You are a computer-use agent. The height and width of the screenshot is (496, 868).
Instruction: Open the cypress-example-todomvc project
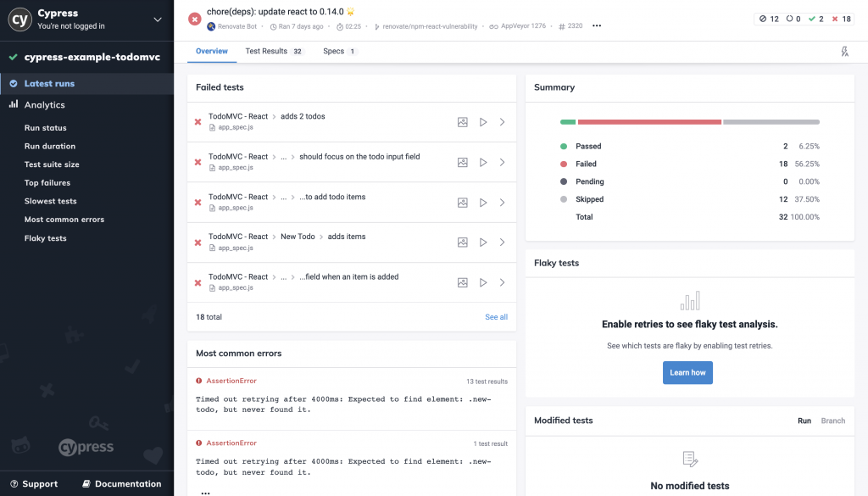(x=92, y=57)
